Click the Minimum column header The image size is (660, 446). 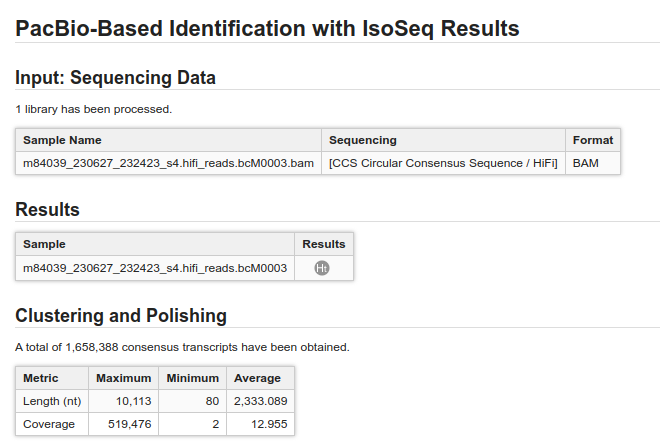point(192,378)
